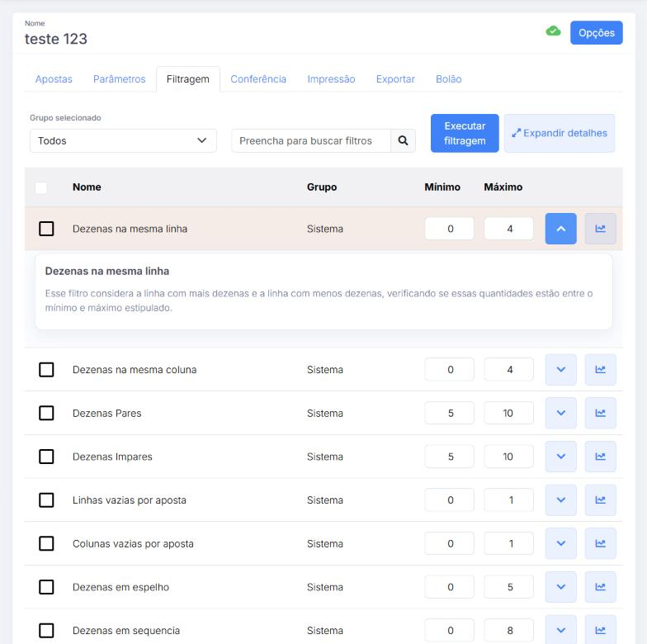Viewport: 647px width, 644px height.
Task: Toggle the select-all checkbox in table header
Action: (x=41, y=187)
